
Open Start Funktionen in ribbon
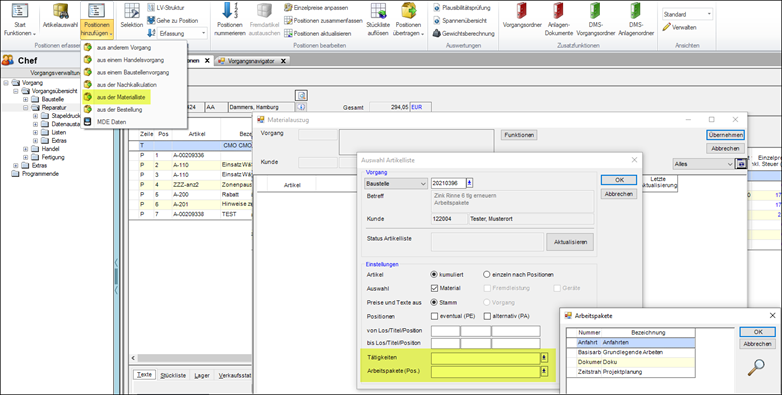pyautogui.click(x=20, y=20)
